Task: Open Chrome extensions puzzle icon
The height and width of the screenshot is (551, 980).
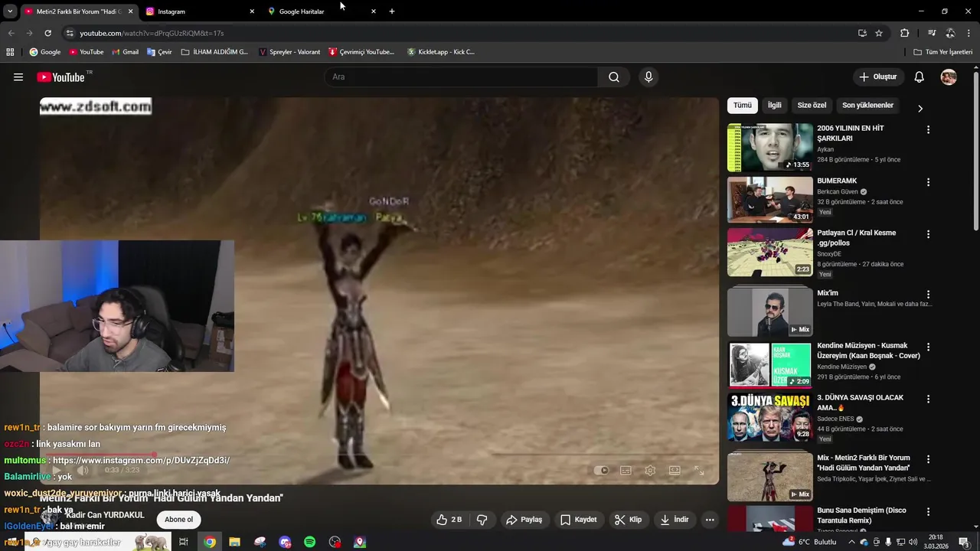Action: 904,33
